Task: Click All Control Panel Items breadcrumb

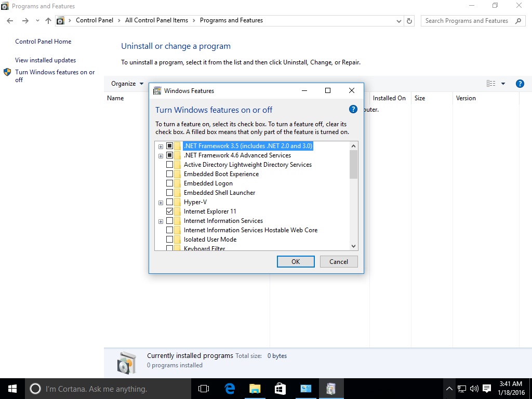Action: pyautogui.click(x=156, y=20)
